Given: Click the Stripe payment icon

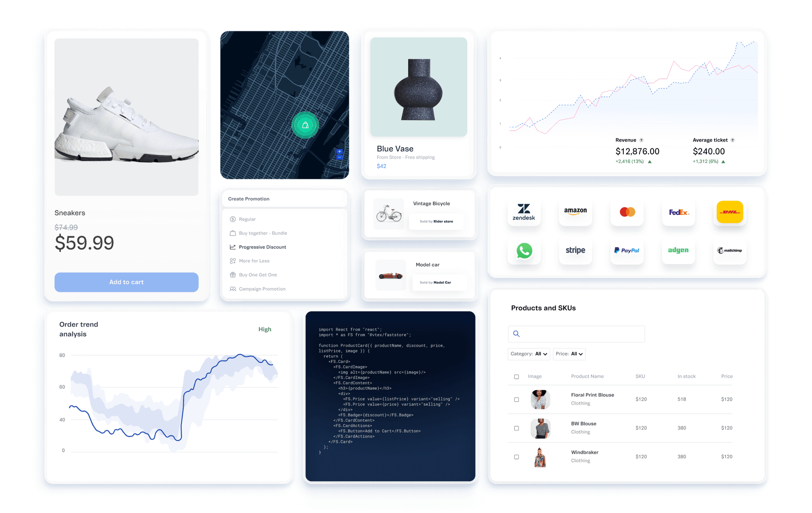Looking at the screenshot, I should tap(575, 251).
